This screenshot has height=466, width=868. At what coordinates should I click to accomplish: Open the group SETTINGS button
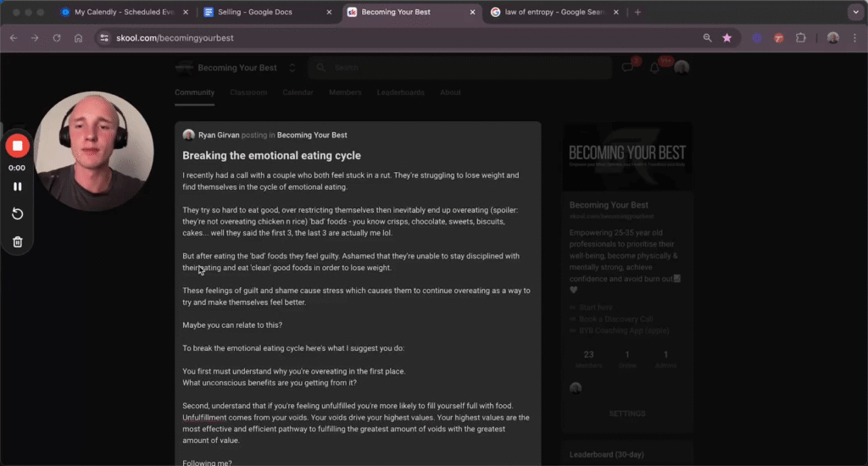[x=627, y=413]
